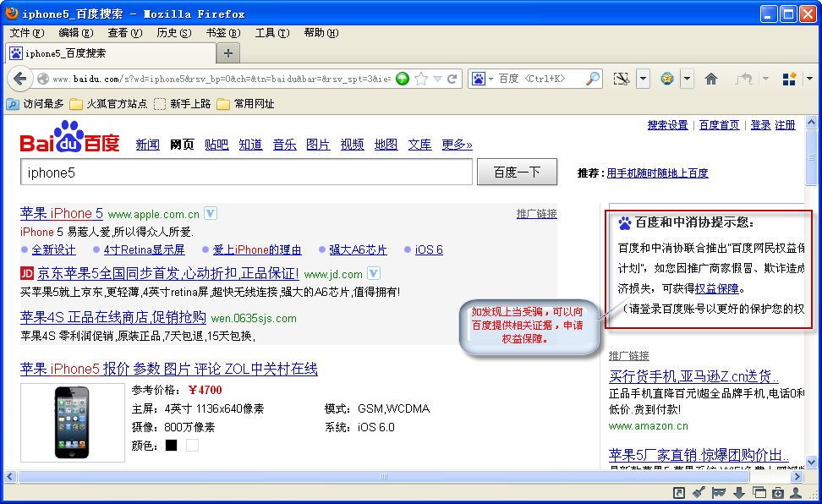
Task: Click the site identity globe icon
Action: tap(43, 79)
